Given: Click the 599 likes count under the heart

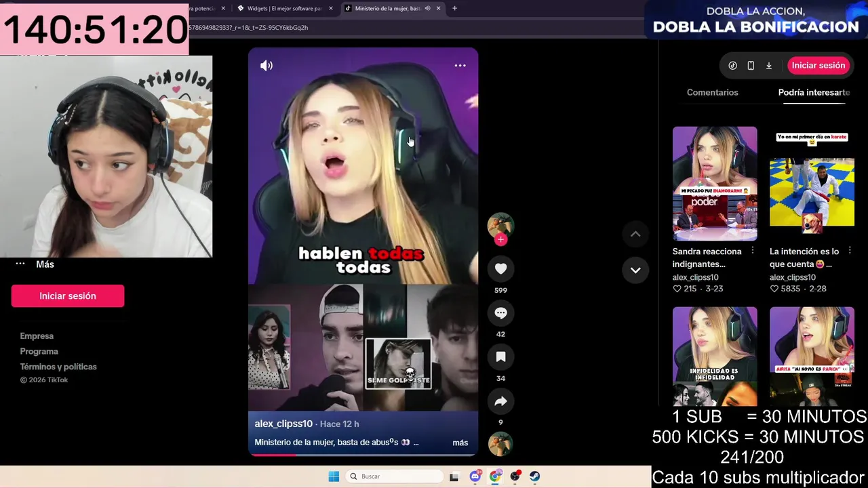Looking at the screenshot, I should tap(500, 290).
